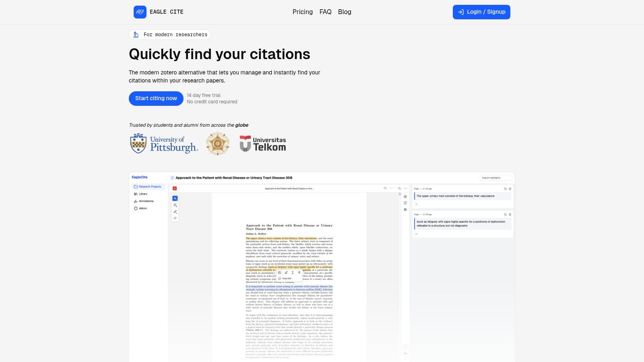
Task: Collapse sidebar with the back chevron
Action: 172,178
